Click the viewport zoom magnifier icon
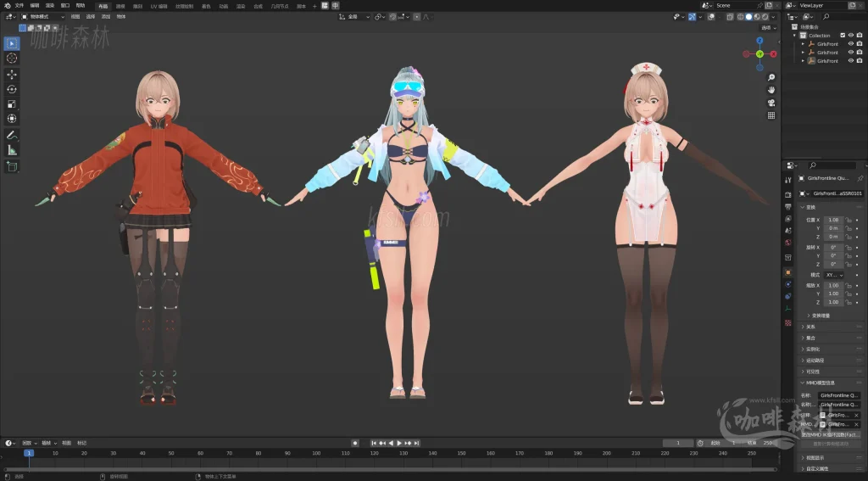This screenshot has height=481, width=868. point(771,77)
